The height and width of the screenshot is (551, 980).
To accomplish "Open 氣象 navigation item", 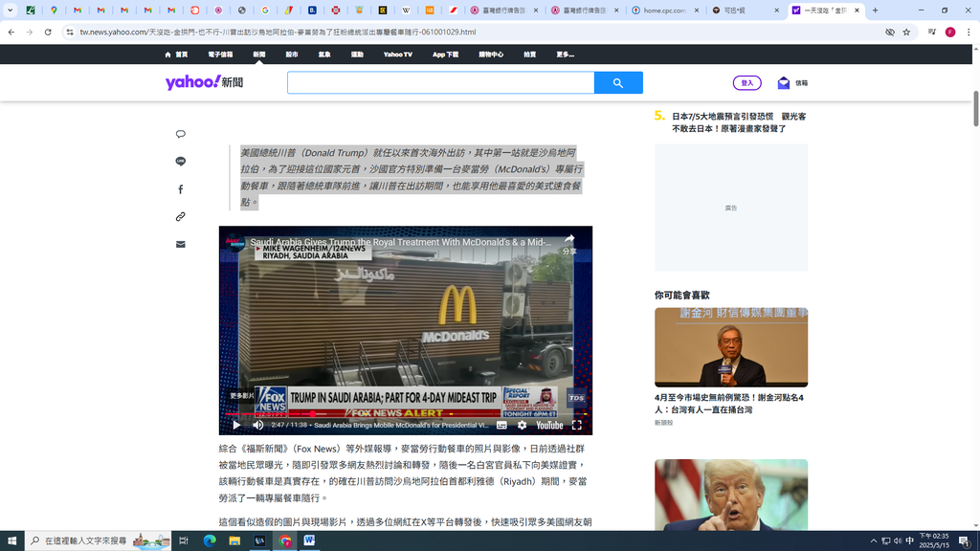I will pos(324,55).
